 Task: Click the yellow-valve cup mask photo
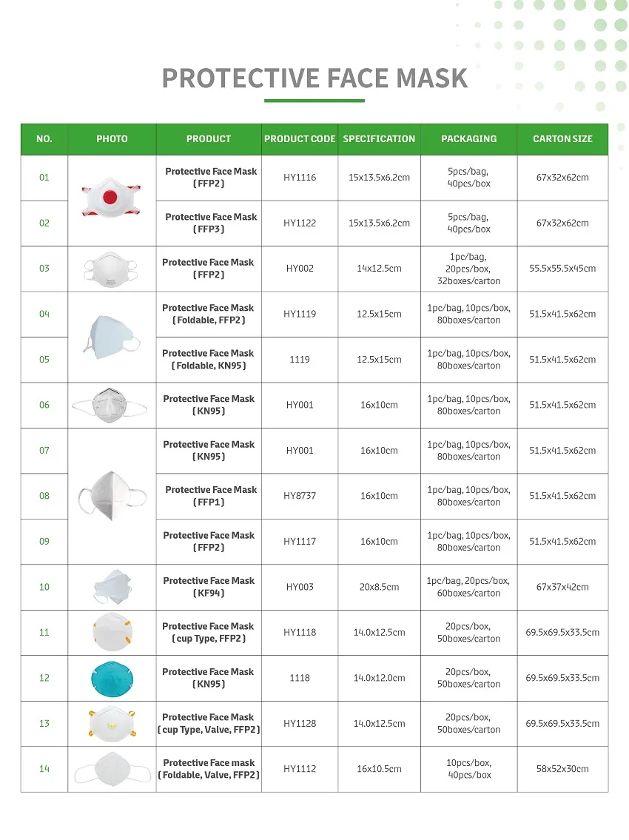pyautogui.click(x=112, y=723)
